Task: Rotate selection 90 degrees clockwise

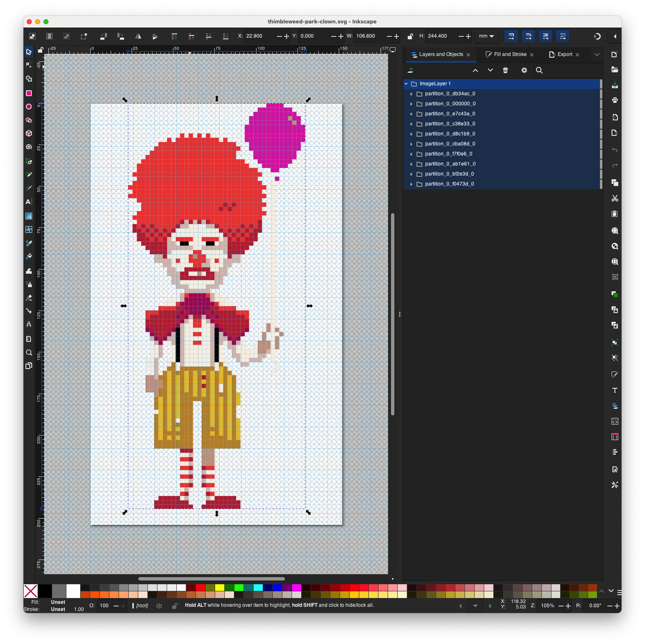Action: [121, 36]
